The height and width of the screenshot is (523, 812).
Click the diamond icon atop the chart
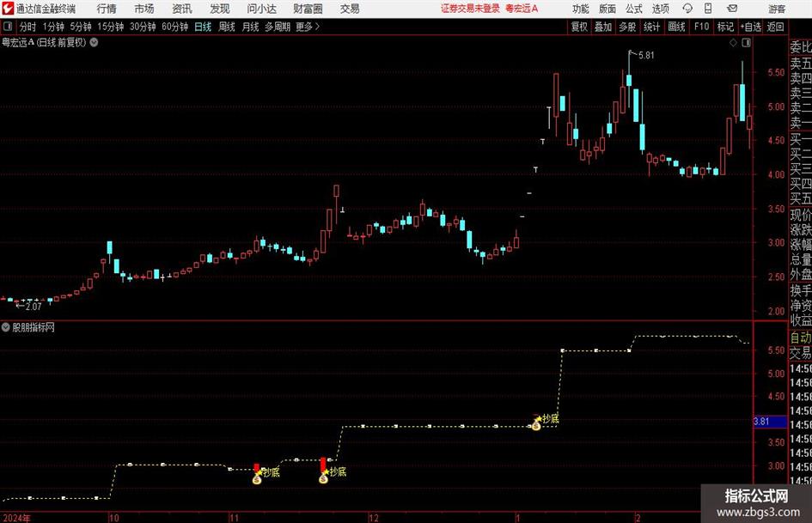click(733, 43)
